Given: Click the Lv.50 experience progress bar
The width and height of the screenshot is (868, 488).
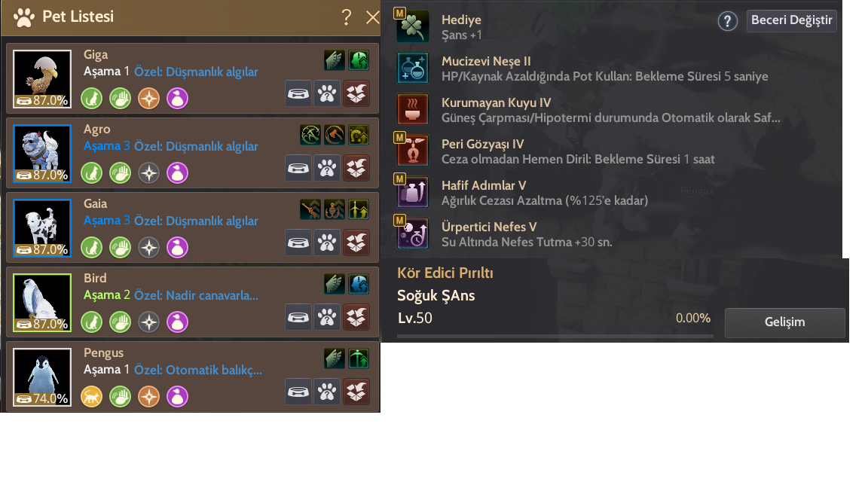Looking at the screenshot, I should pos(555,335).
